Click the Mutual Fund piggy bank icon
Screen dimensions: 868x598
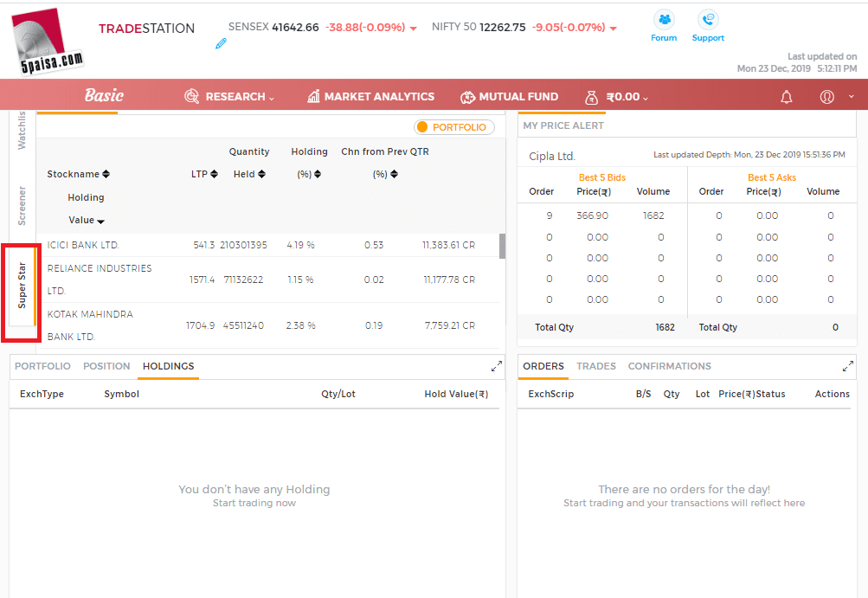tap(467, 97)
